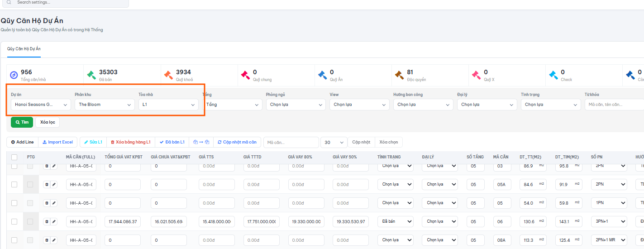Viewport: 644px width, 249px height.
Task: Click the search magnifier icon in Search settings
Action: coord(9,2)
